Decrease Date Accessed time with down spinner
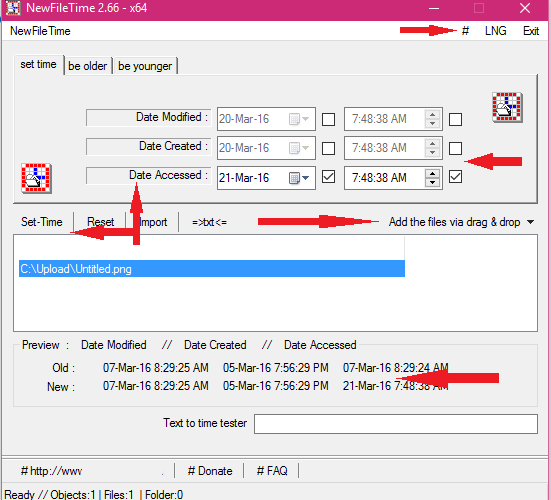 coord(433,182)
